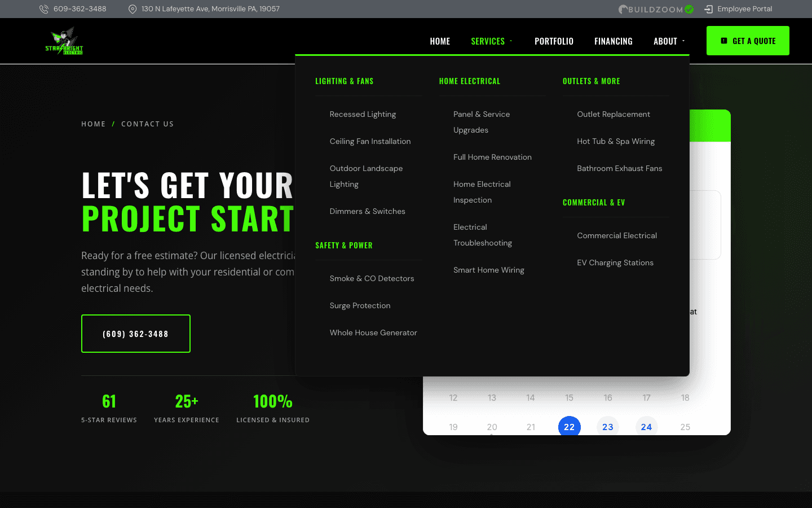Open the ABOUT dropdown menu
The height and width of the screenshot is (508, 812).
[x=665, y=41]
